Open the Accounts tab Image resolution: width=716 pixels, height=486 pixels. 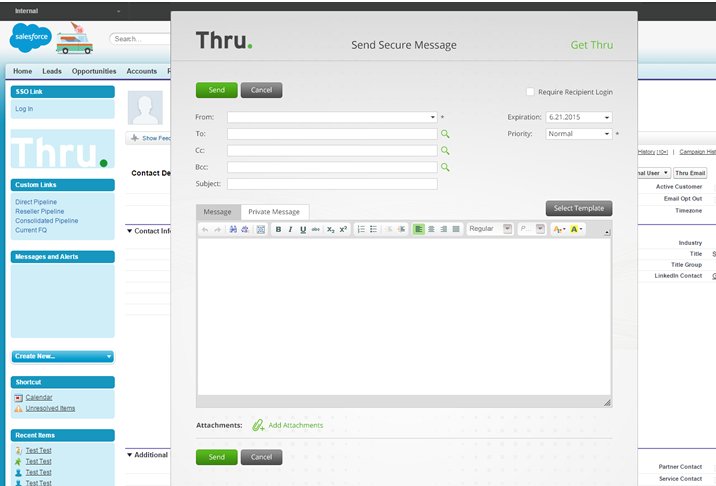[x=142, y=71]
